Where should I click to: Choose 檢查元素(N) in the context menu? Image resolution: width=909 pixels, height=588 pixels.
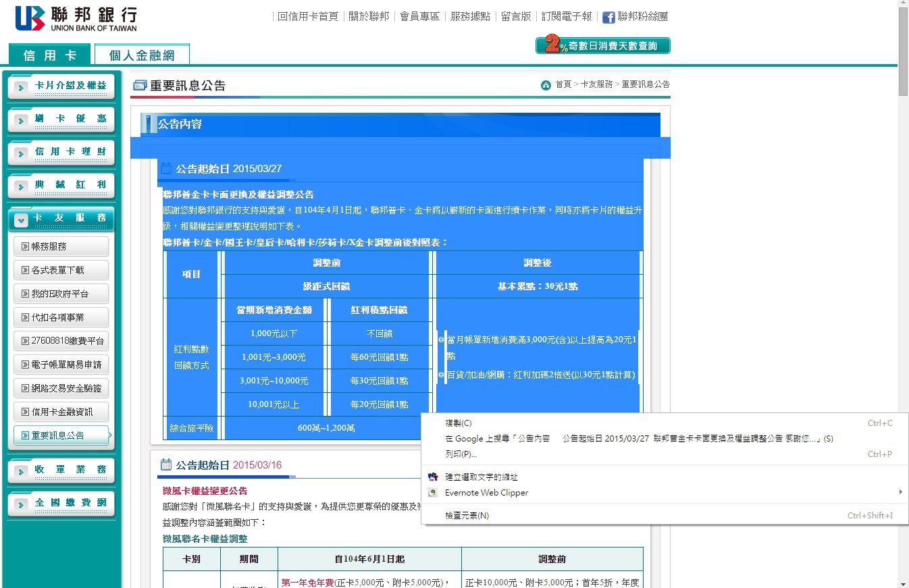point(467,516)
